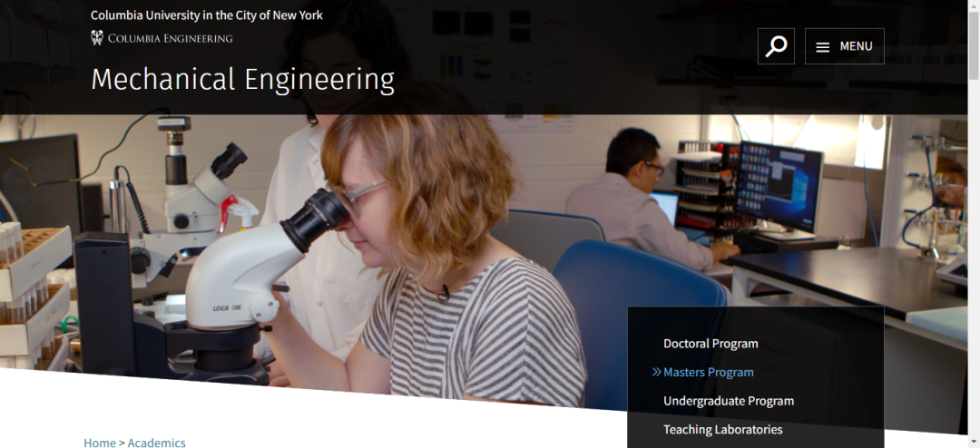Click the scrollbar up arrow
Screen dimensions: 980x448
[974, 5]
